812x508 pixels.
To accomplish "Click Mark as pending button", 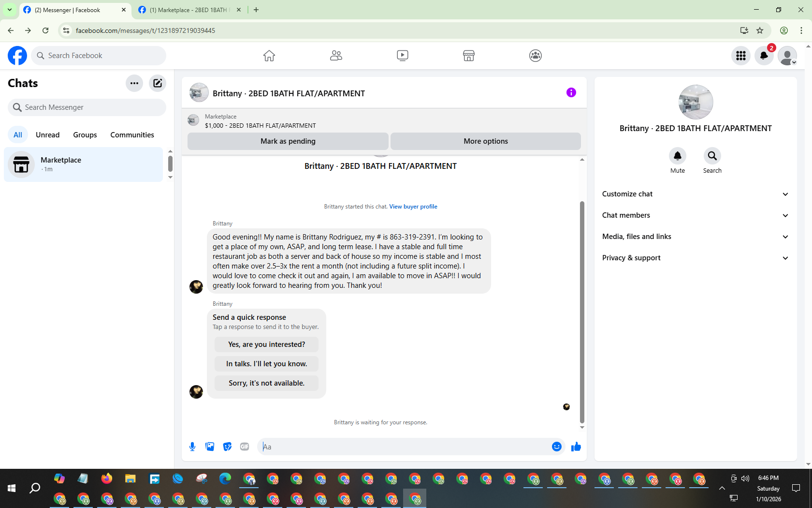I will [288, 141].
